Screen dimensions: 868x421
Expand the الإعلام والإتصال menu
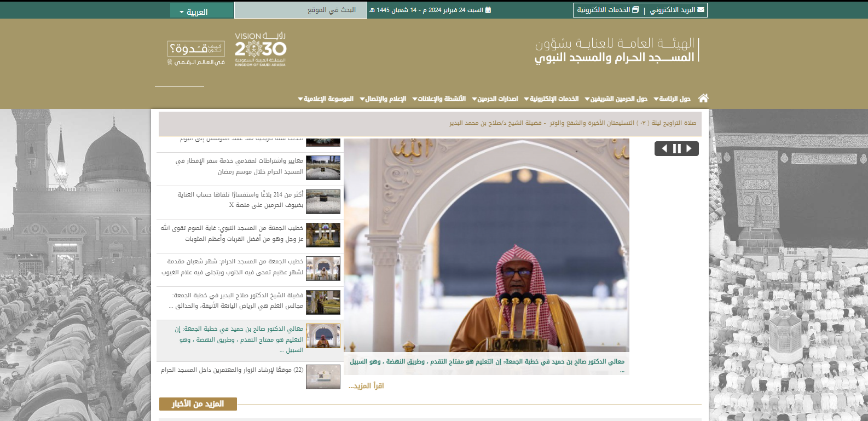(x=383, y=99)
